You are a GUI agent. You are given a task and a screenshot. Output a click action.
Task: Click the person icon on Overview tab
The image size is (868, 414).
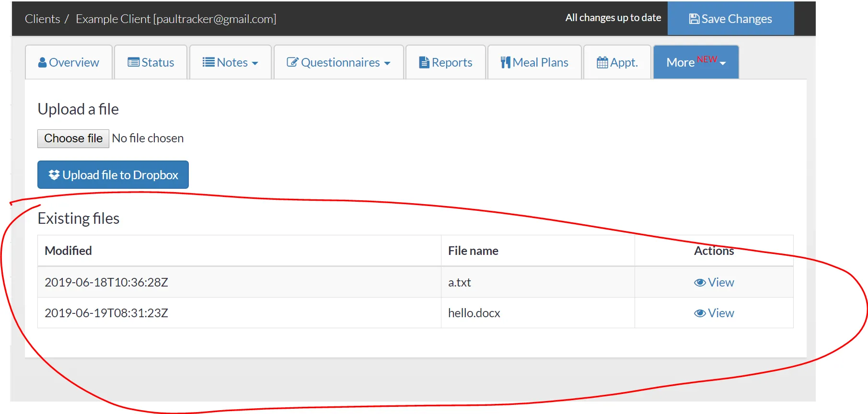coord(42,63)
